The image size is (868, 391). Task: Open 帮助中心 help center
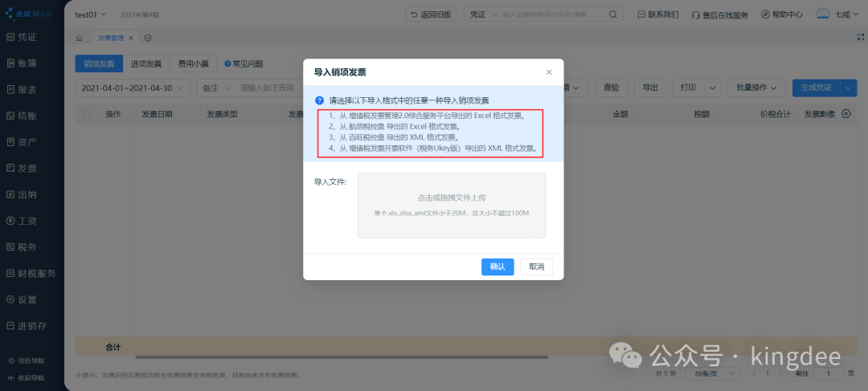(x=781, y=14)
